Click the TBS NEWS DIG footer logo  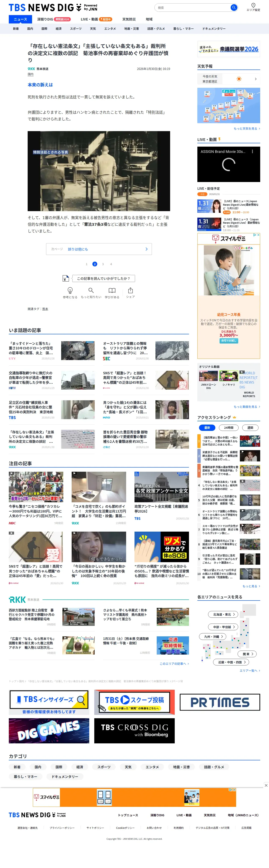click(x=37, y=815)
